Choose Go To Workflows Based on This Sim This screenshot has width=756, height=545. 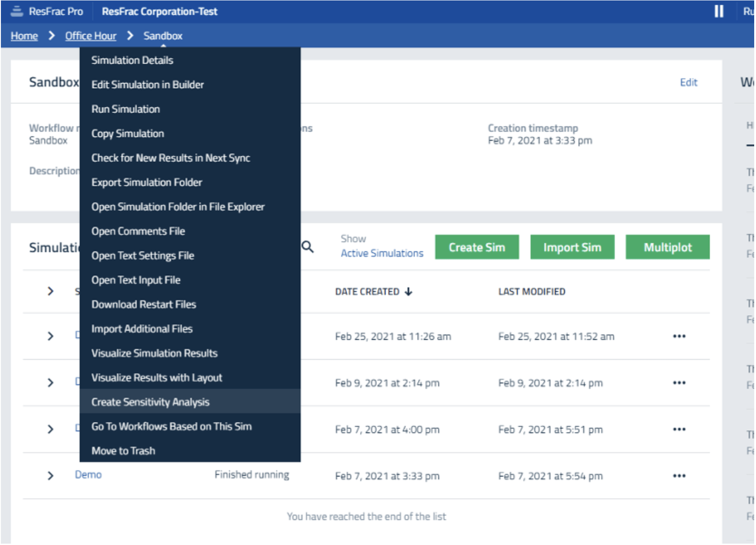[x=190, y=426]
